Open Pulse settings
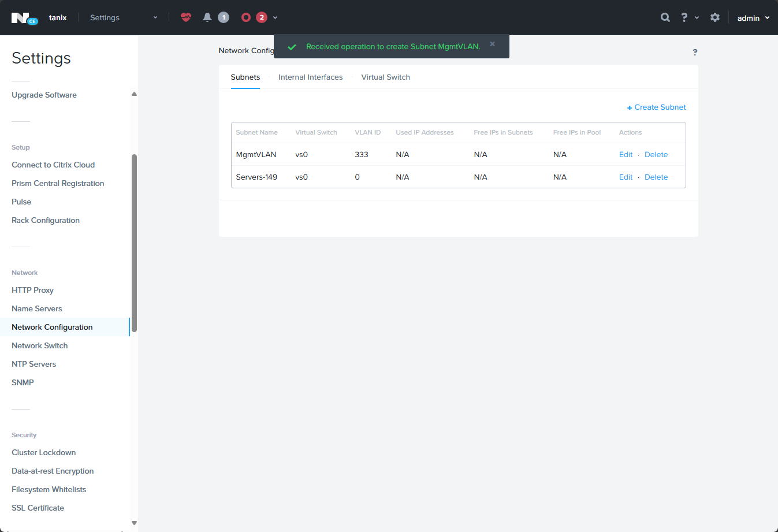The height and width of the screenshot is (532, 778). pos(21,202)
